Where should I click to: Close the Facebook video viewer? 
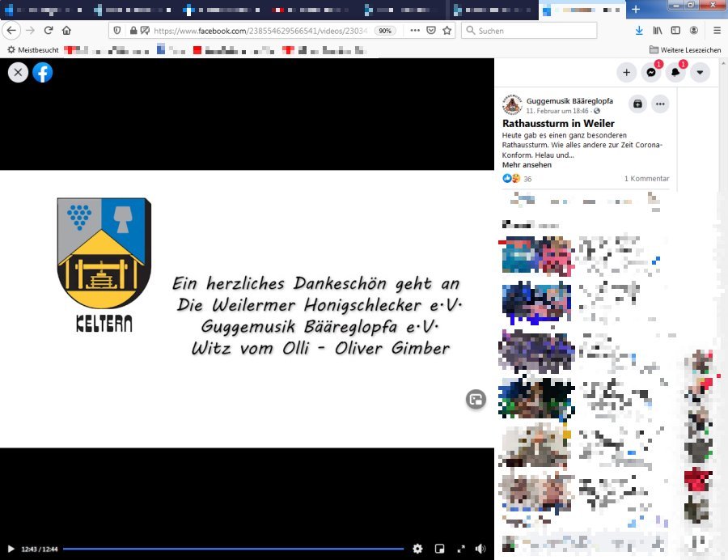click(18, 73)
